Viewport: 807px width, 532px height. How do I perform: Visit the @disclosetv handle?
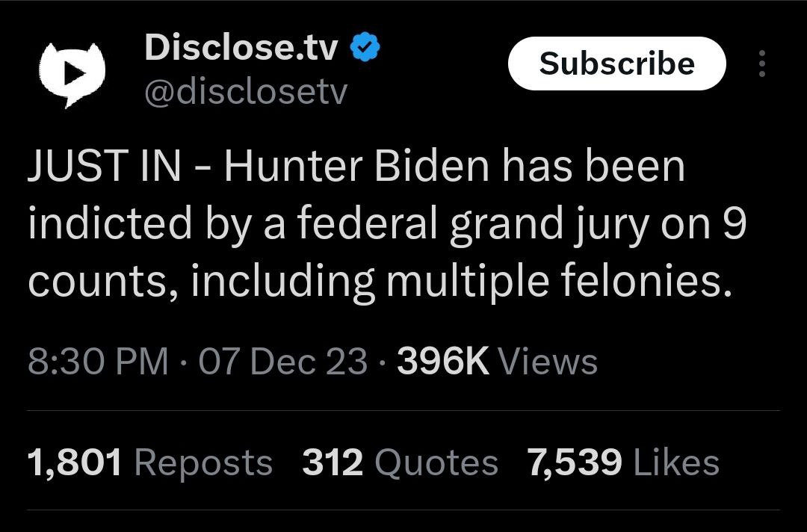pyautogui.click(x=245, y=92)
